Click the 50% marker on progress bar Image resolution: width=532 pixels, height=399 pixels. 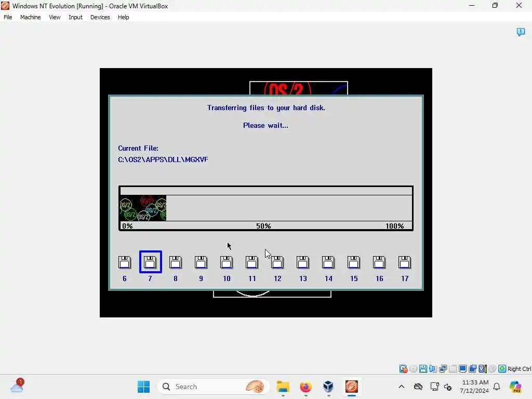point(263,226)
